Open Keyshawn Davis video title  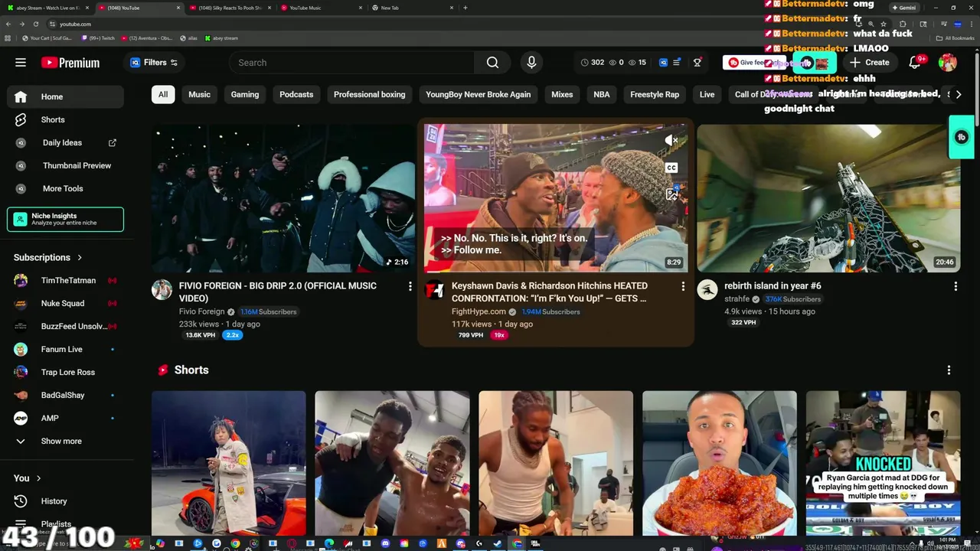pyautogui.click(x=550, y=292)
